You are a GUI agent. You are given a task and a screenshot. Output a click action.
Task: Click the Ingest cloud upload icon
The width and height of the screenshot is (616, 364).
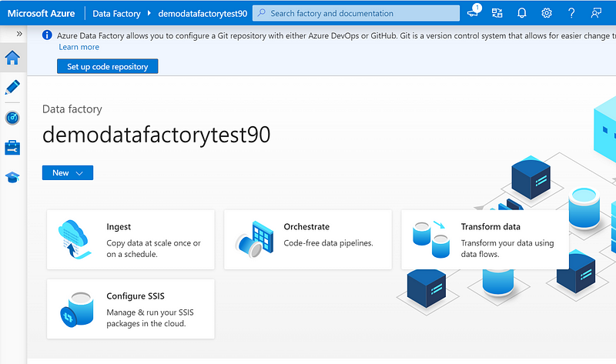coord(74,239)
